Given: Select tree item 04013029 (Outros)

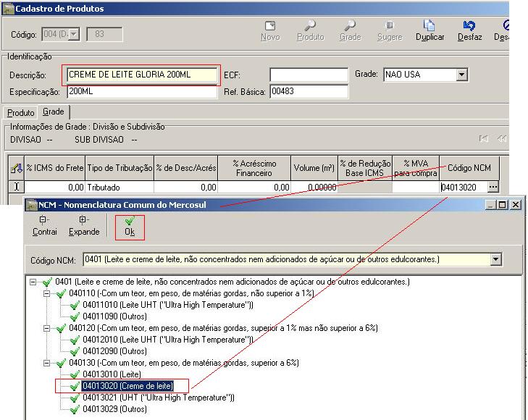Looking at the screenshot, I should (114, 409).
